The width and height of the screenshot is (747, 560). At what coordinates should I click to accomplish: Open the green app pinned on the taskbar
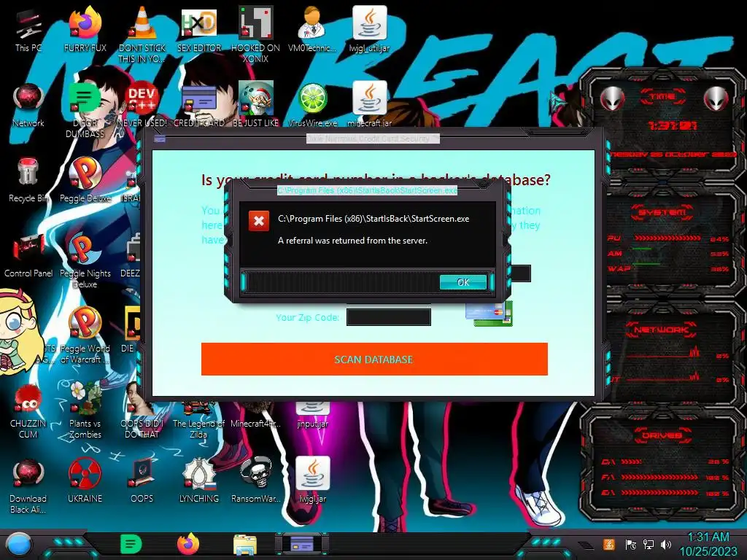[131, 544]
